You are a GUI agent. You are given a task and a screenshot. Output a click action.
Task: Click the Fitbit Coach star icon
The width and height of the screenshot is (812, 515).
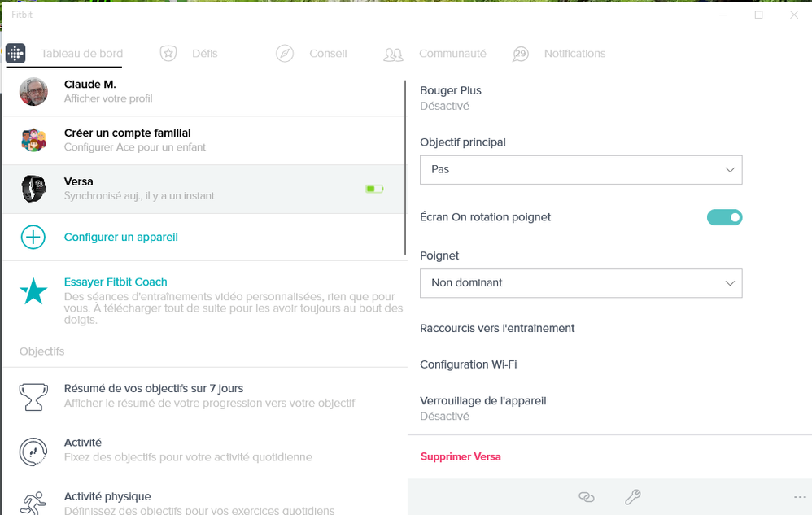pos(33,291)
